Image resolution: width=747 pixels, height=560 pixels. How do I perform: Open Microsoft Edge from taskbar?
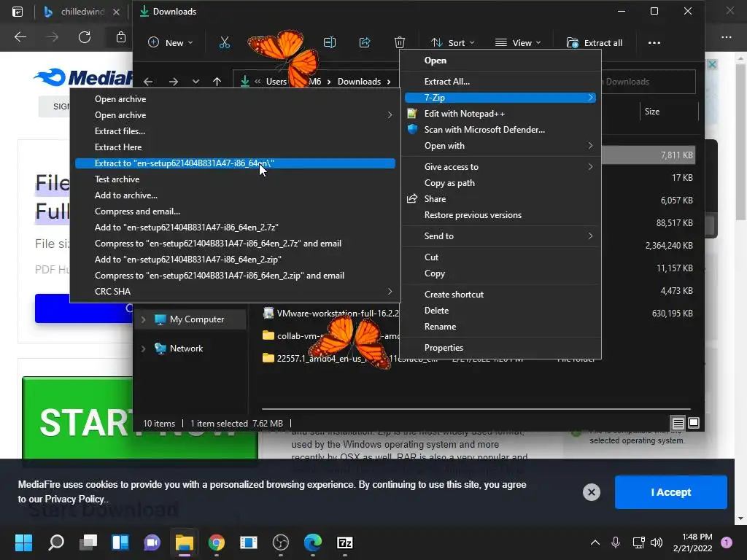313,542
